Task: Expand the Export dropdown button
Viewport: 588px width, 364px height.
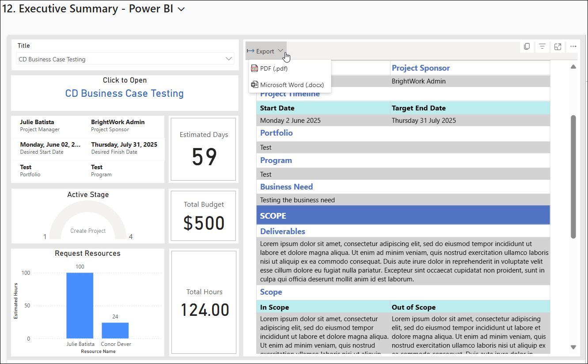Action: click(266, 51)
